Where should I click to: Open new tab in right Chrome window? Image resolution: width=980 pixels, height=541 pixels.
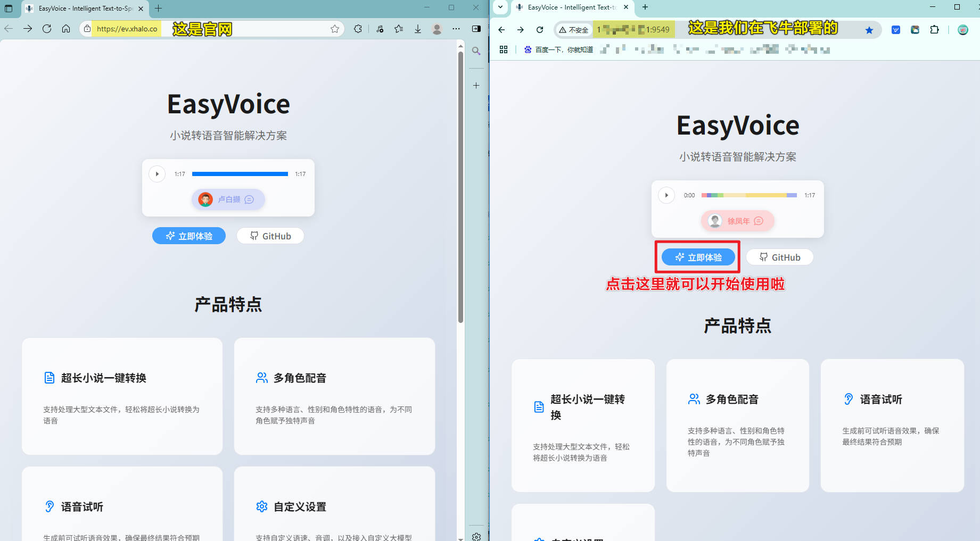pos(645,7)
